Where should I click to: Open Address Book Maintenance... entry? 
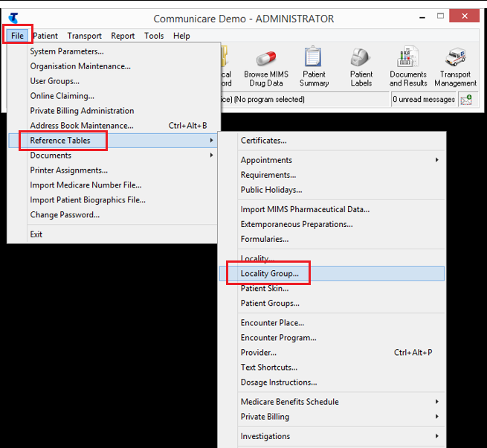pos(113,126)
